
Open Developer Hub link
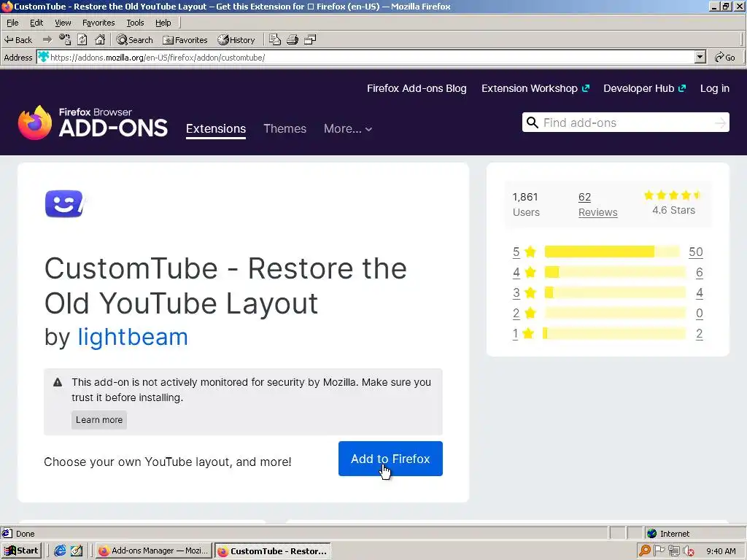(x=645, y=88)
